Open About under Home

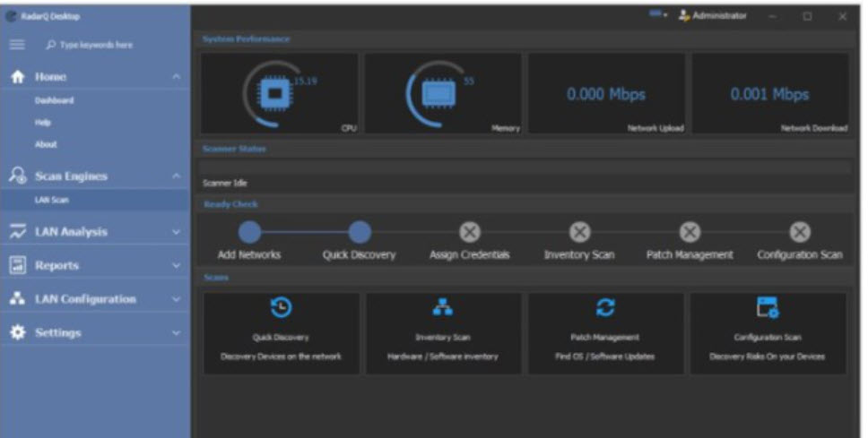(x=46, y=144)
